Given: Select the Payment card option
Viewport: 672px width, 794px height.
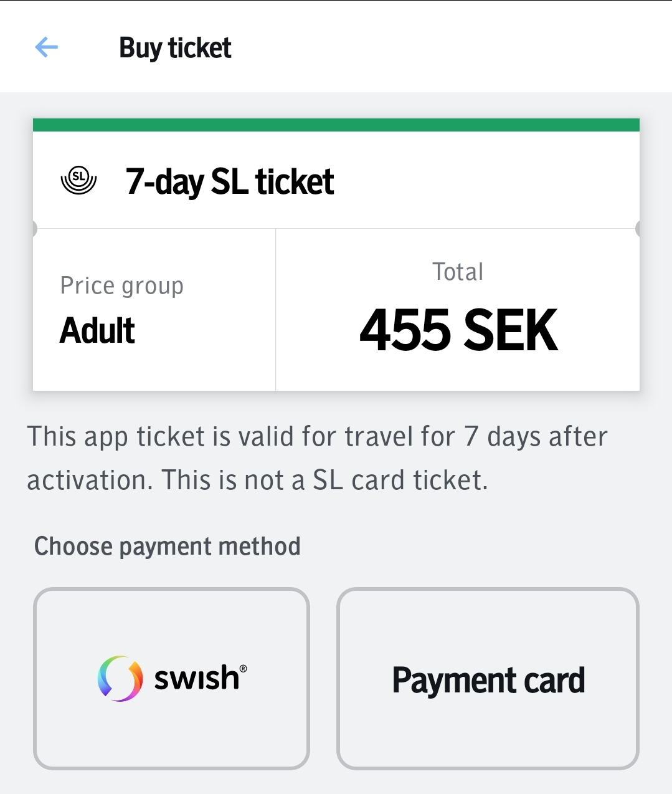Looking at the screenshot, I should point(488,679).
